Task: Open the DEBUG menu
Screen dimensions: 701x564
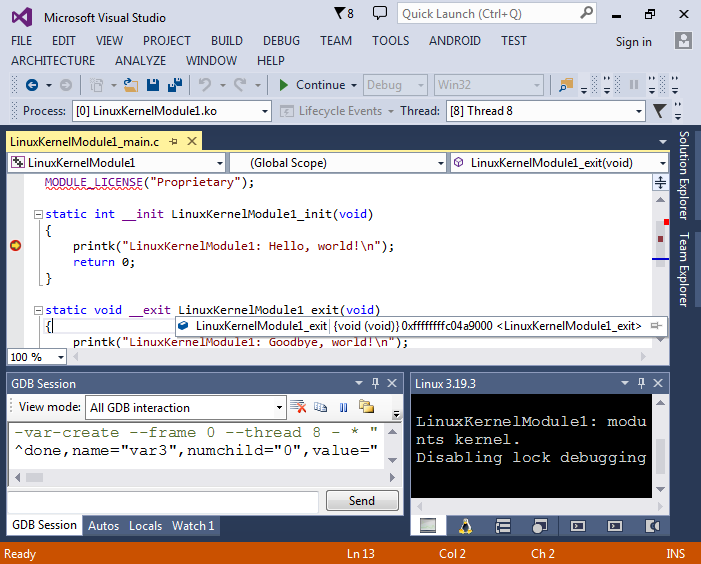Action: [x=281, y=41]
